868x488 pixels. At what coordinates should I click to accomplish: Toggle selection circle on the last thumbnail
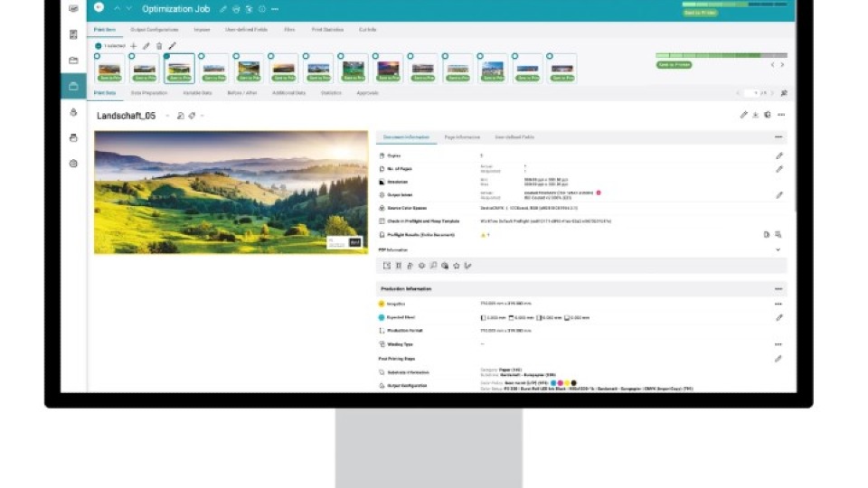550,57
